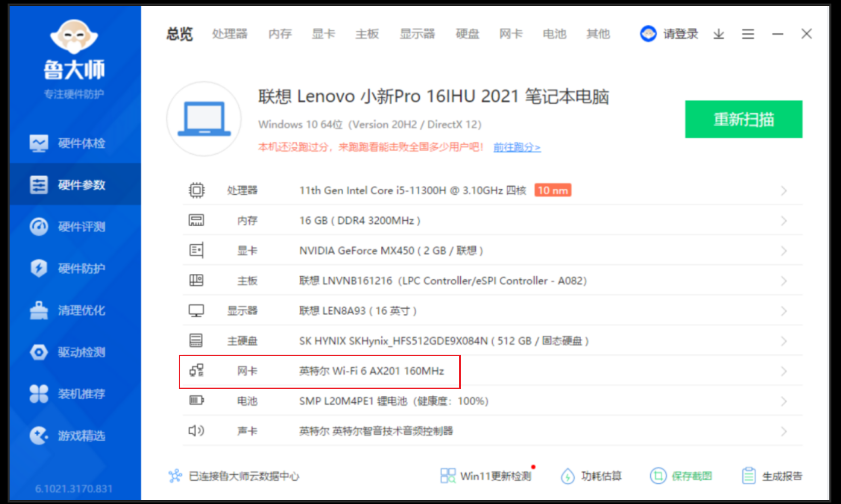Click text 16 GB ( DDR4 3200MHz )
This screenshot has height=504, width=841.
coord(360,221)
